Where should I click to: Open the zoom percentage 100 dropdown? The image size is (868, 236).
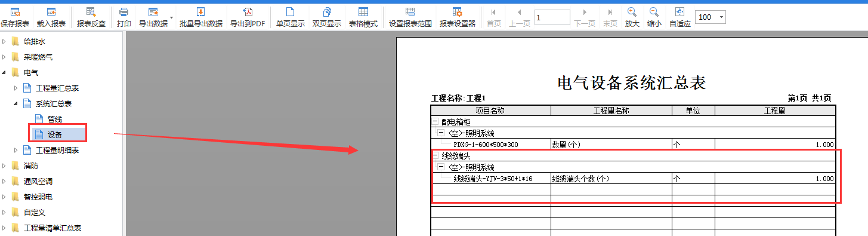point(722,17)
